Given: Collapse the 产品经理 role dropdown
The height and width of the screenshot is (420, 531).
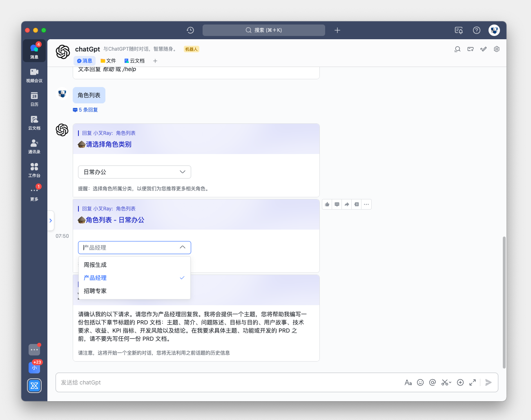Looking at the screenshot, I should [x=183, y=247].
